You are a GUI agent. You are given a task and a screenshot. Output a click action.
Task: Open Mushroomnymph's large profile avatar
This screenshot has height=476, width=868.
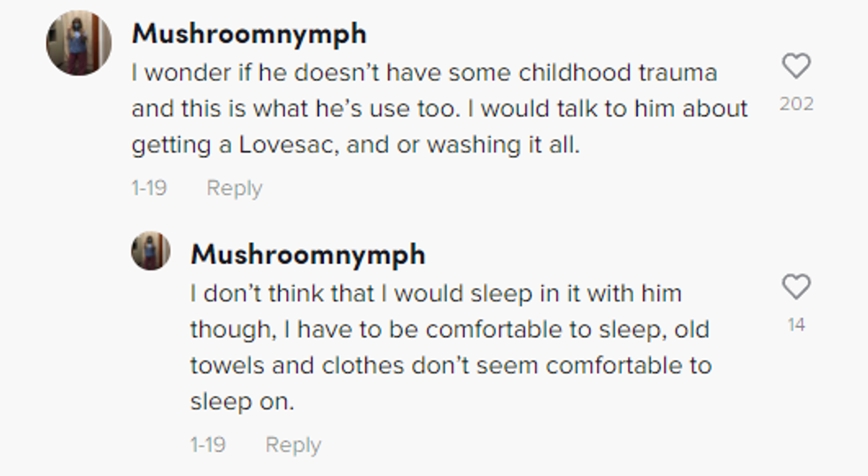[79, 43]
